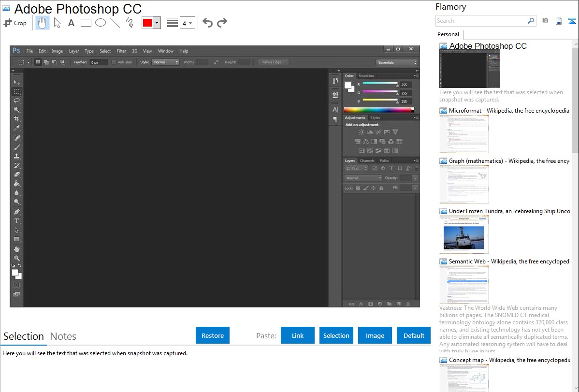This screenshot has height=392, width=579.
Task: Switch to the Notes tab
Action: click(x=63, y=336)
